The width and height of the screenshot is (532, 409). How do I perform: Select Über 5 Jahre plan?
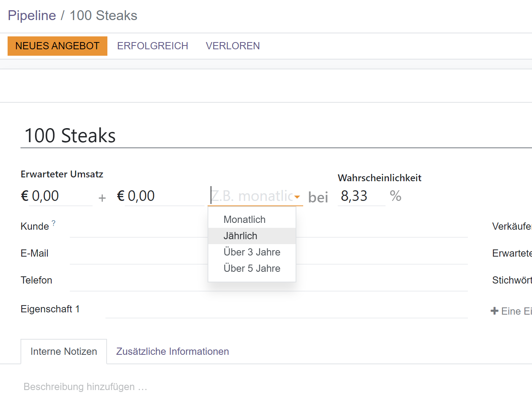[252, 268]
